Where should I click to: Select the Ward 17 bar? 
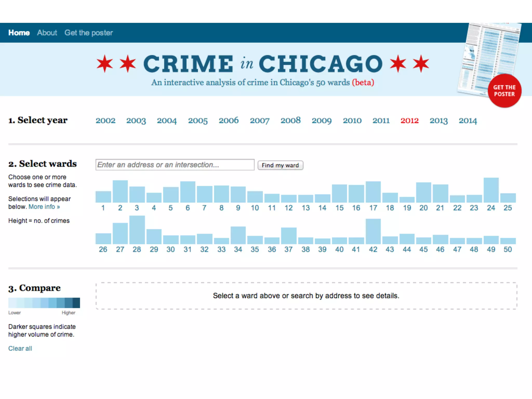coord(373,192)
